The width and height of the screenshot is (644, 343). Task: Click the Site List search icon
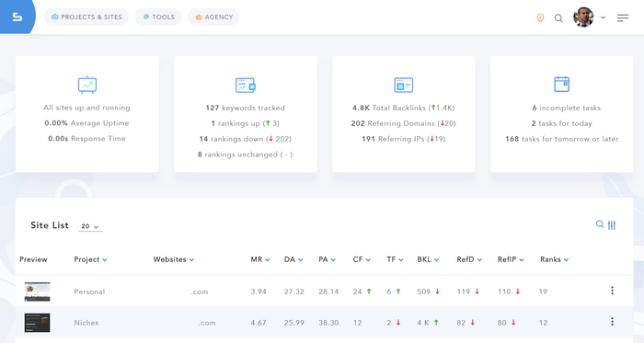(600, 224)
